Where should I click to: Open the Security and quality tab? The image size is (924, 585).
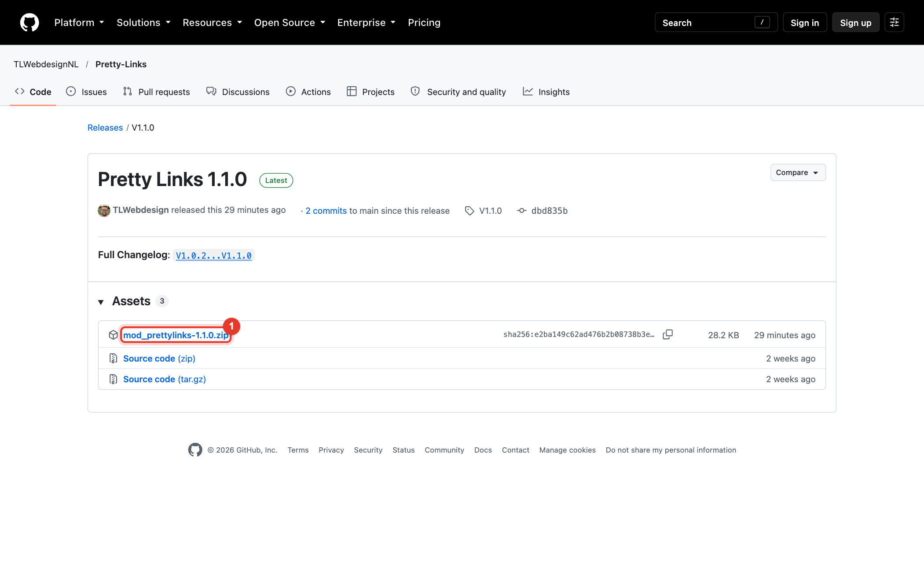pyautogui.click(x=458, y=92)
